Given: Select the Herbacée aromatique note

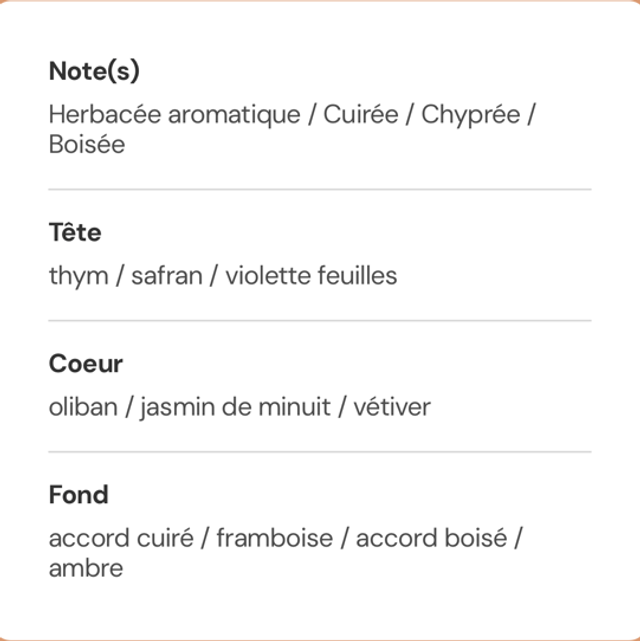Looking at the screenshot, I should click(174, 115).
